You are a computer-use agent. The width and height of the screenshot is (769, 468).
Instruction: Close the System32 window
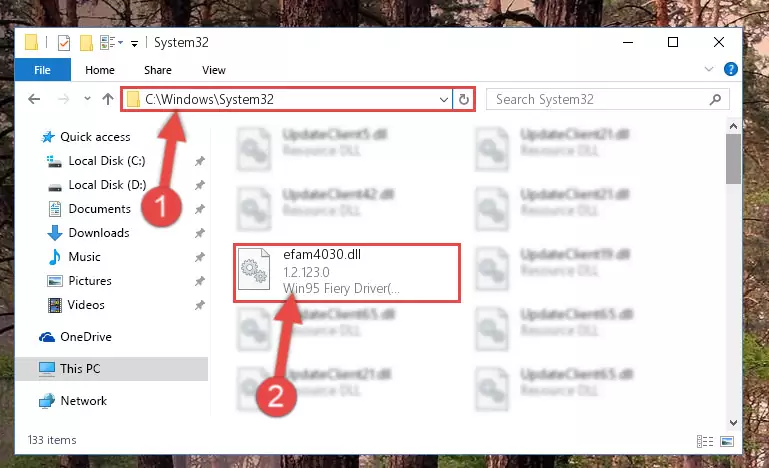pos(719,42)
